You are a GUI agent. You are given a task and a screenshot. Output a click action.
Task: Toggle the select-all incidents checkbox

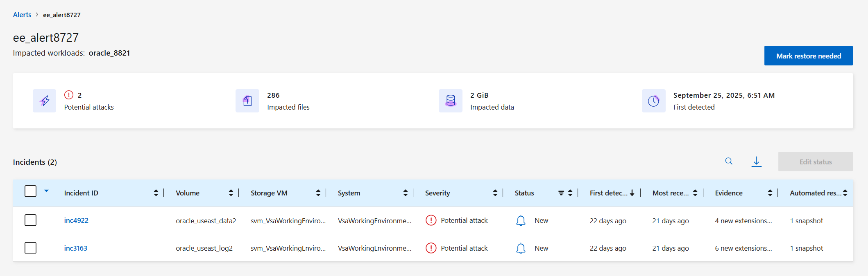(31, 191)
